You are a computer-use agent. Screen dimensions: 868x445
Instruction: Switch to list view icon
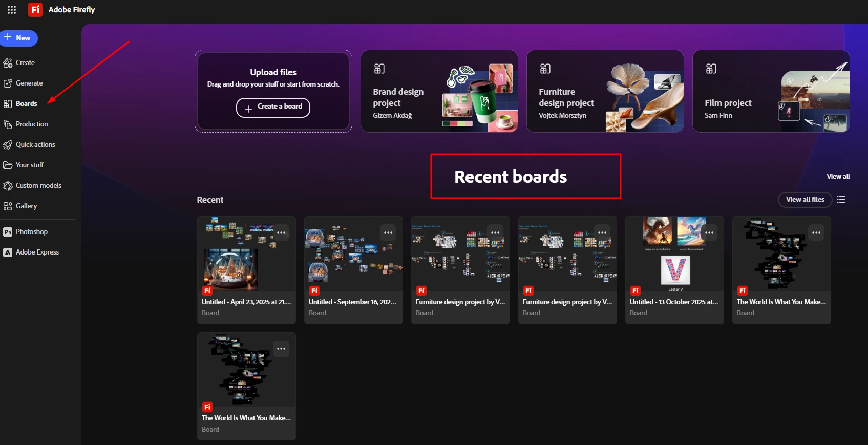(x=841, y=200)
